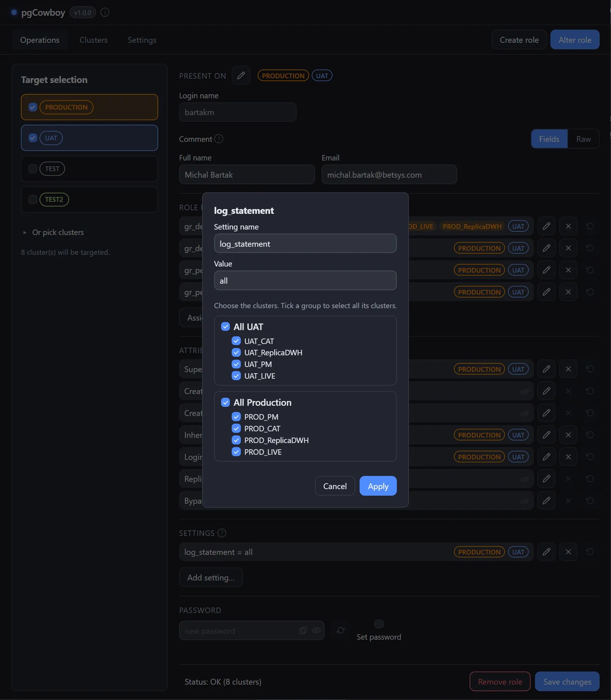Remove the second gr_de role row
611x700 pixels.
pyautogui.click(x=568, y=248)
